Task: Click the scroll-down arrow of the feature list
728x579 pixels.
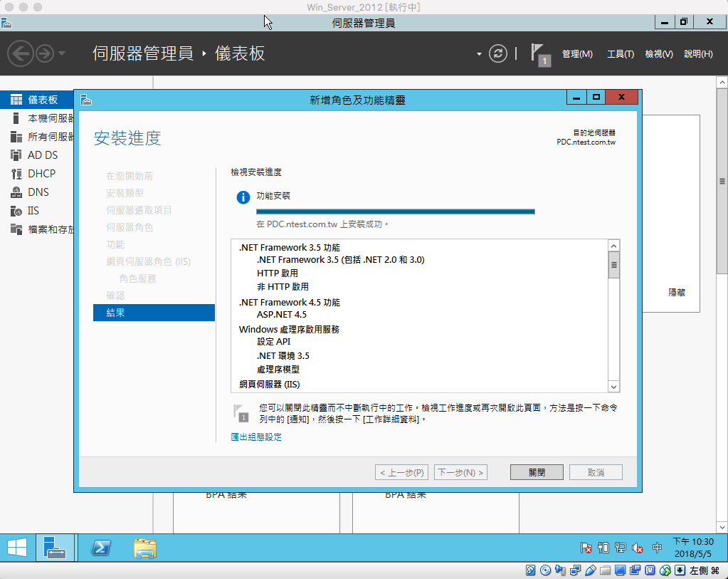Action: coord(613,386)
